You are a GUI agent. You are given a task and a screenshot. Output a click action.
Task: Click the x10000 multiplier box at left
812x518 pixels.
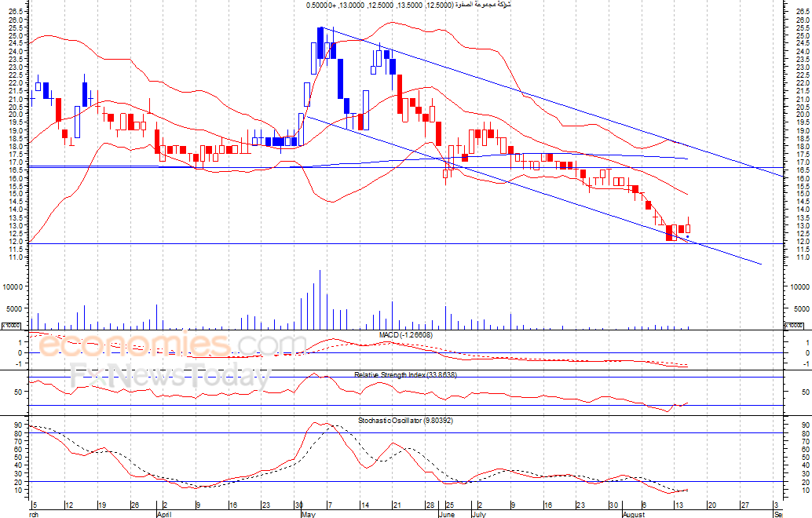coord(11,326)
